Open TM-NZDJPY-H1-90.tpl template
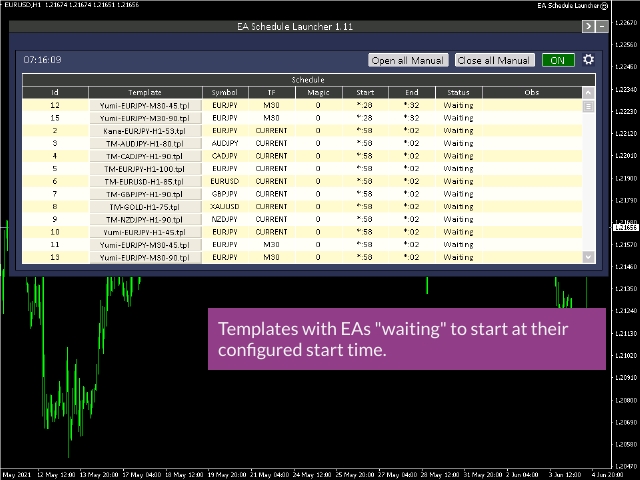The image size is (640, 480). pos(145,219)
